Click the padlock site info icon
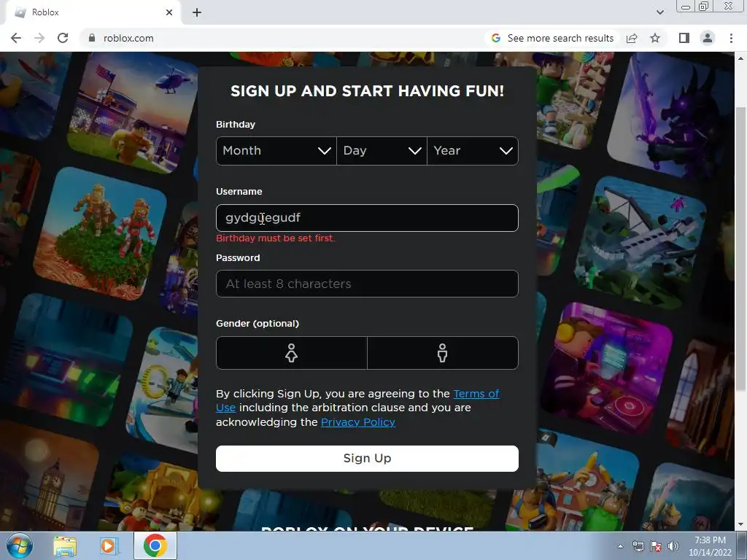 point(92,38)
